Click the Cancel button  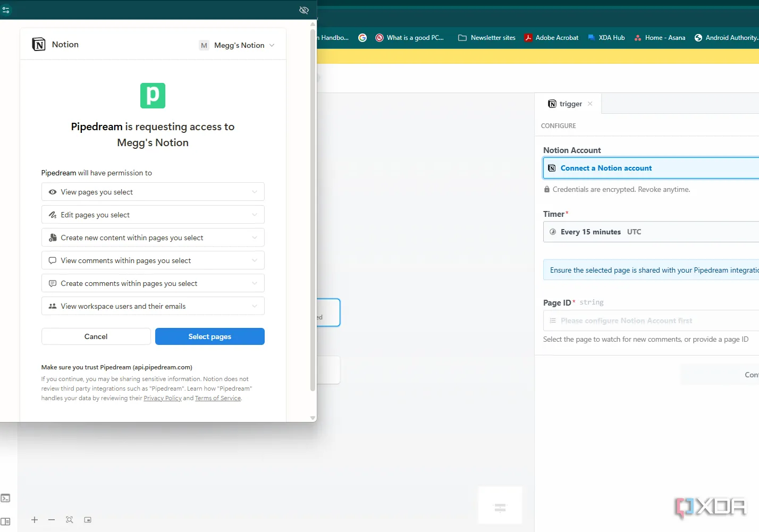click(x=96, y=336)
